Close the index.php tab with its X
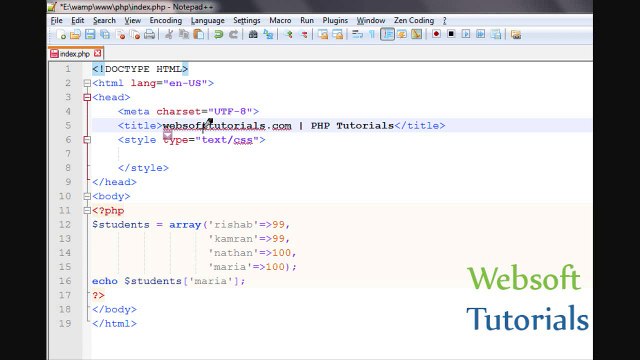The width and height of the screenshot is (640, 360). (97, 53)
